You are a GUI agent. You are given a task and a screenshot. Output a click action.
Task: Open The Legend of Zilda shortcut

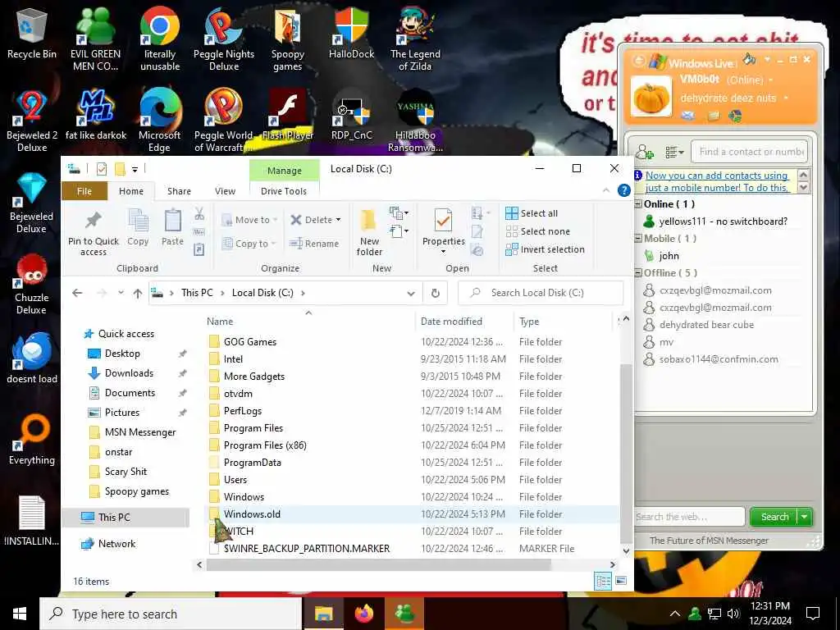(x=415, y=39)
